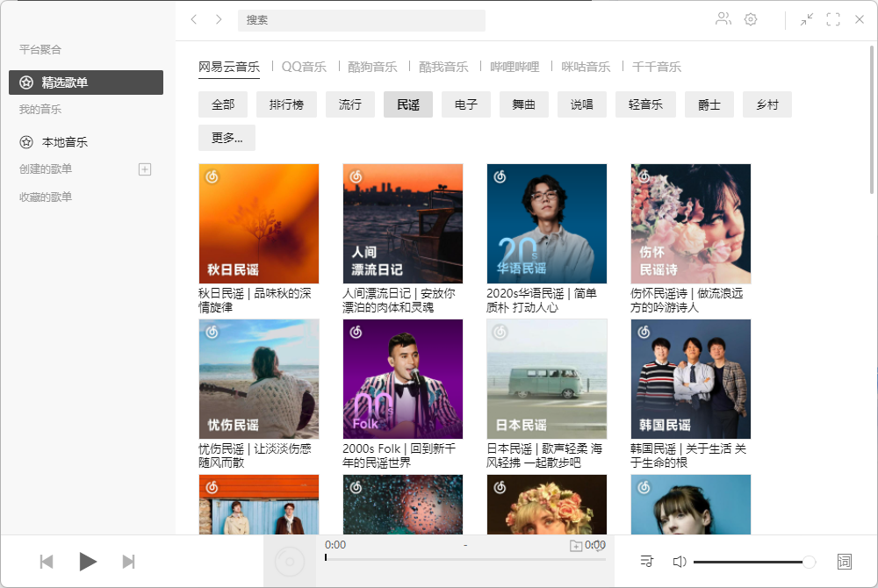Open the 秋日民谣 playlist cover
Image resolution: width=878 pixels, height=588 pixels.
tap(259, 224)
